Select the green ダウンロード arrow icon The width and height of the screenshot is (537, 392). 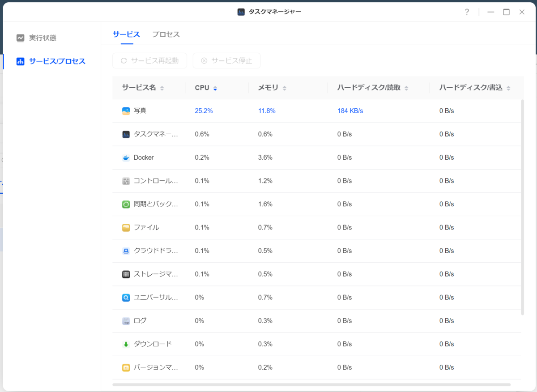coord(126,344)
